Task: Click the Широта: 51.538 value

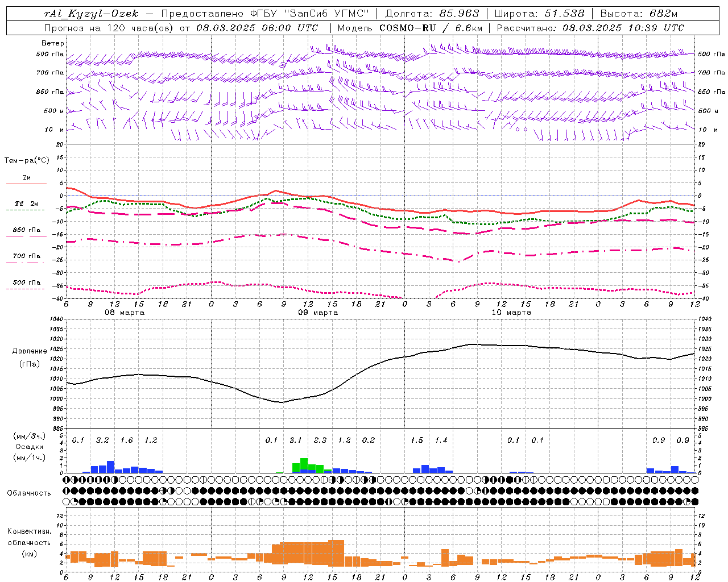Action: coord(540,14)
